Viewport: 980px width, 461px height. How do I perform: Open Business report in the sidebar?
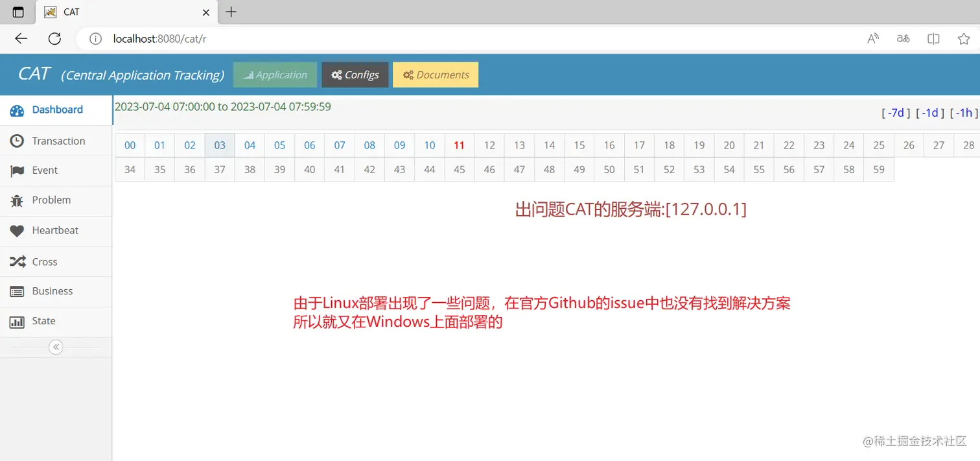(56, 292)
